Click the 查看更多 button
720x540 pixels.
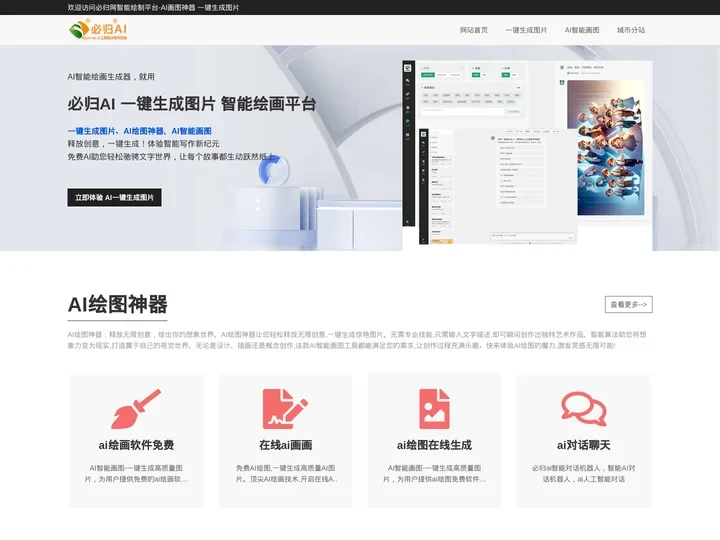pos(628,304)
